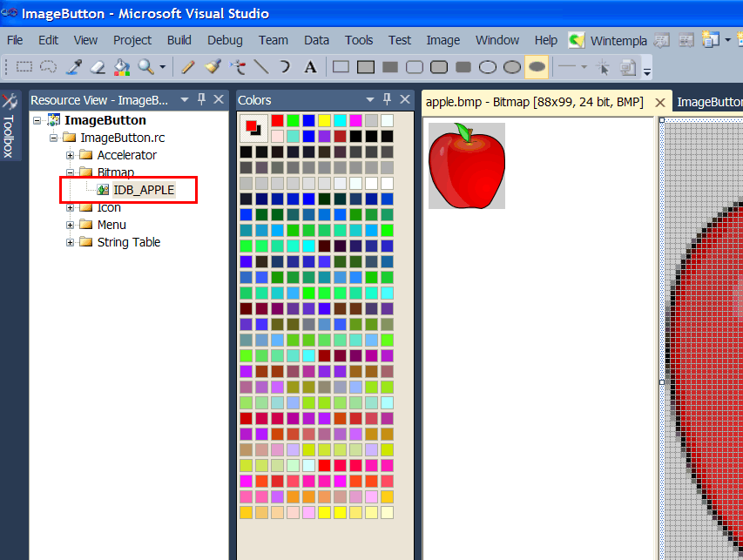Click the Wintempla label in menu bar
Viewport: 743px width, 560px height.
pyautogui.click(x=618, y=41)
